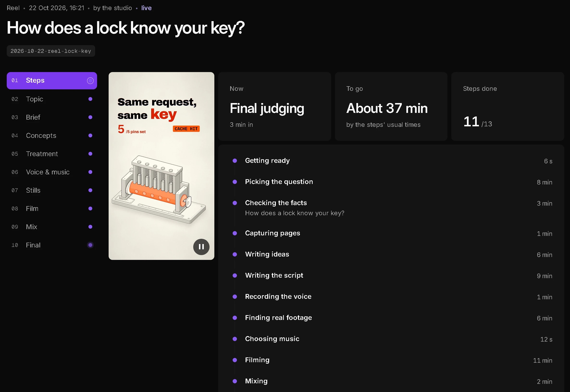Open the Checking the facts step
The height and width of the screenshot is (392, 570).
391,208
